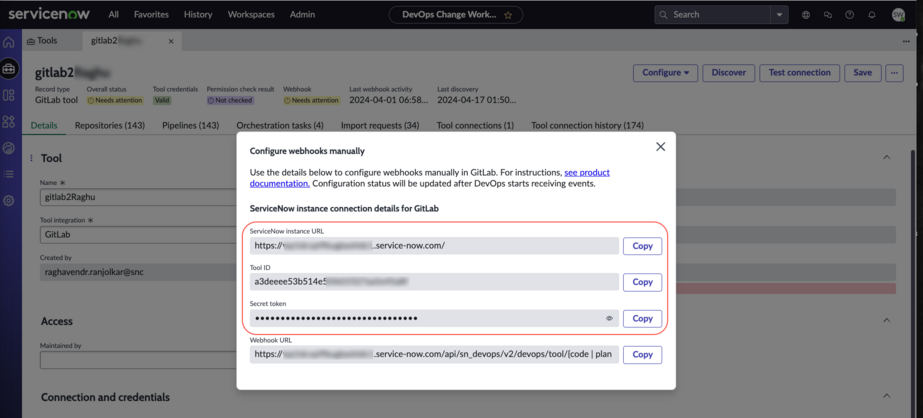Open Orchestration tasks (4) tab
The image size is (923, 418).
pos(280,125)
